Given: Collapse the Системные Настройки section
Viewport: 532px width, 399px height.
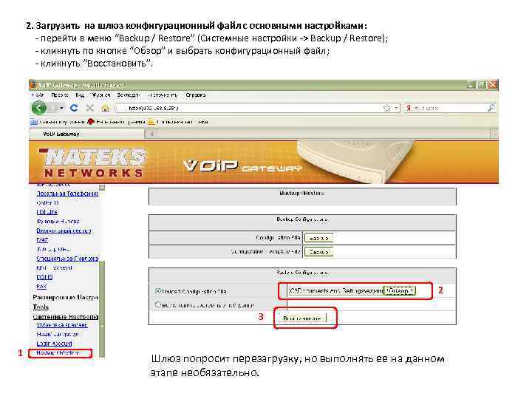Looking at the screenshot, I should 66,316.
